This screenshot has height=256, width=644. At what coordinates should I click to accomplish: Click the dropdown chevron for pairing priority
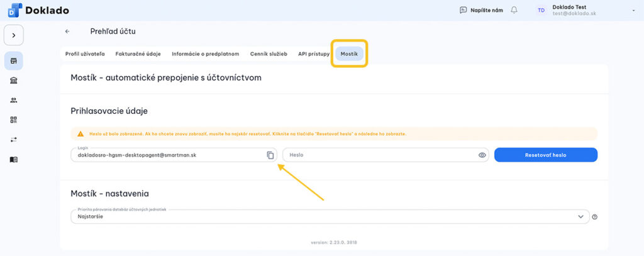click(x=580, y=216)
